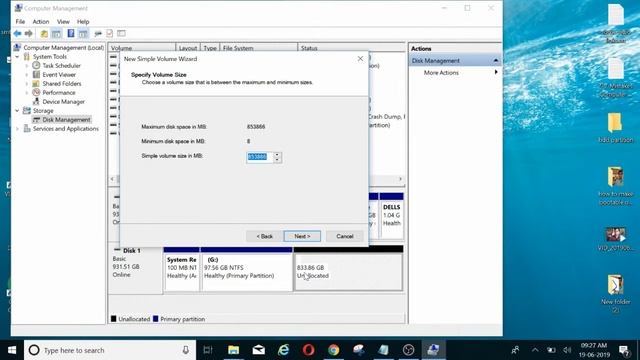The image size is (640, 360).
Task: Click the Back arrow in Computer Management toolbar
Action: point(17,33)
